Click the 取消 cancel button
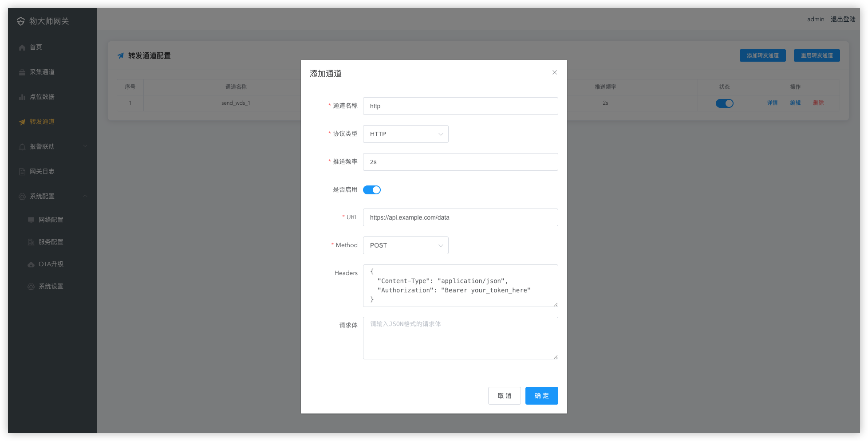The image size is (868, 441). [x=504, y=396]
